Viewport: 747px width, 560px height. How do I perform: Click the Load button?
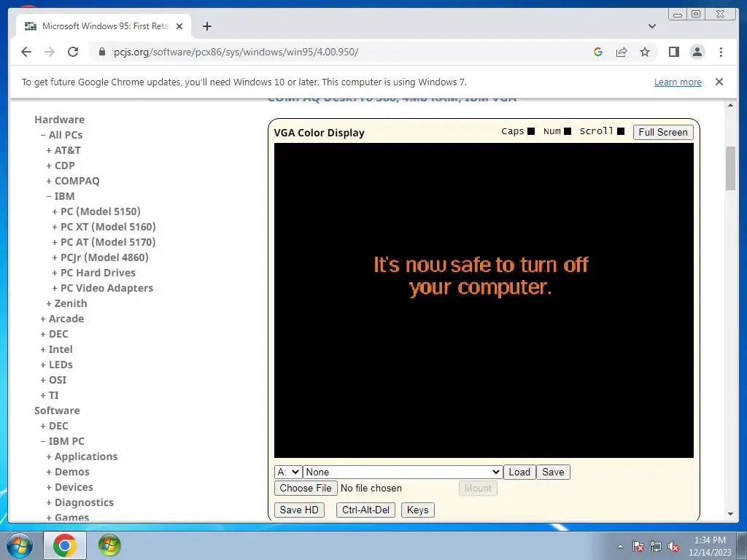pos(519,472)
